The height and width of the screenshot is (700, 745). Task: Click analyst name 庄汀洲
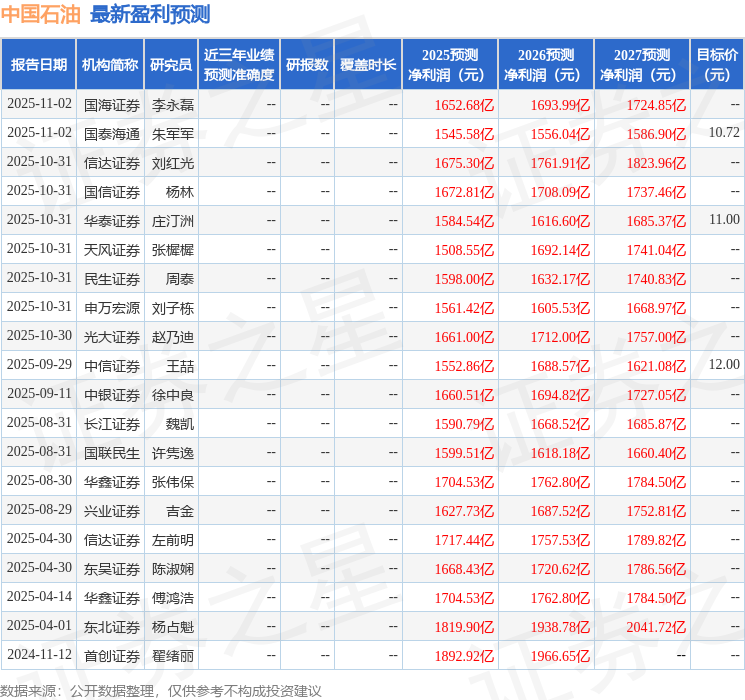coord(173,221)
